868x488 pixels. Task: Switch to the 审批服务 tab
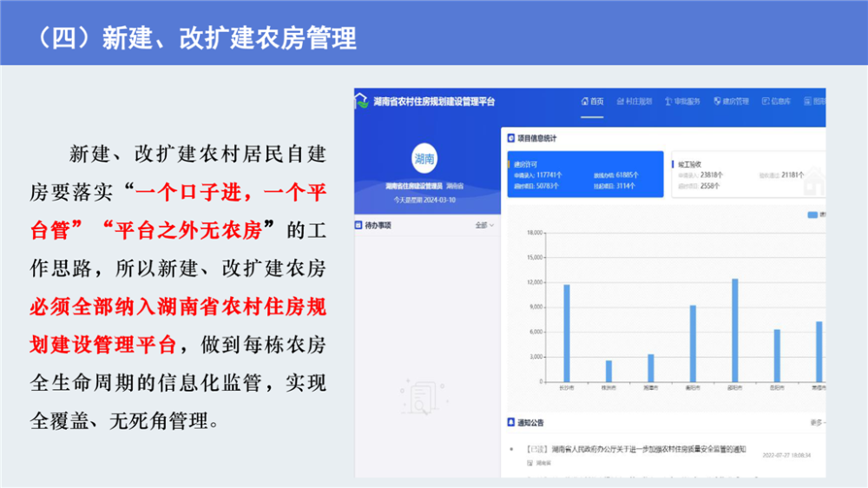[x=682, y=102]
